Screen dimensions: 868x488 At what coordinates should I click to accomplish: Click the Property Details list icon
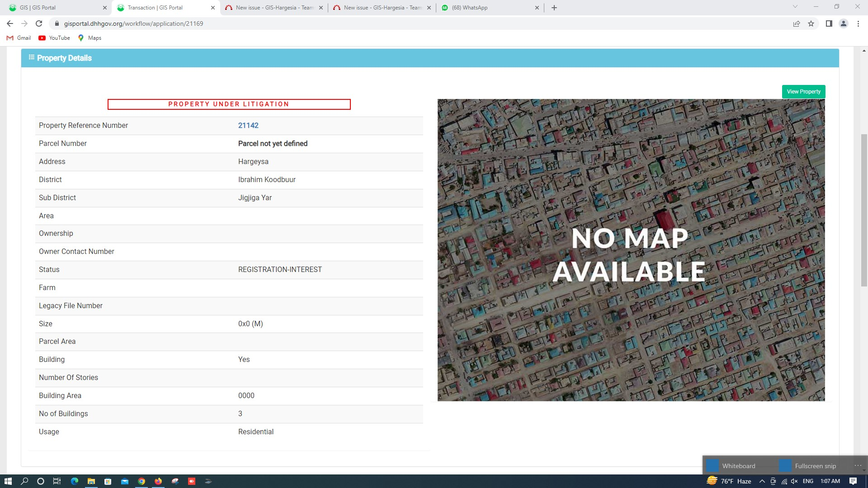tap(32, 57)
